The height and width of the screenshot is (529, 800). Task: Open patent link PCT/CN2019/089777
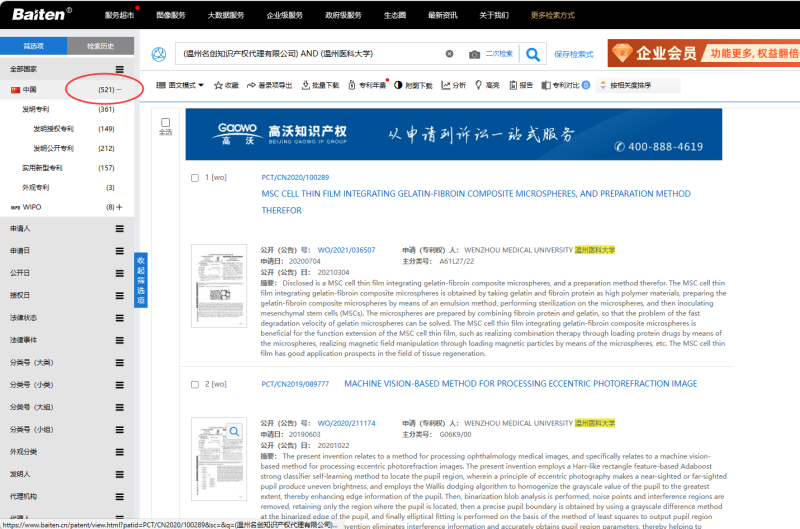(295, 384)
